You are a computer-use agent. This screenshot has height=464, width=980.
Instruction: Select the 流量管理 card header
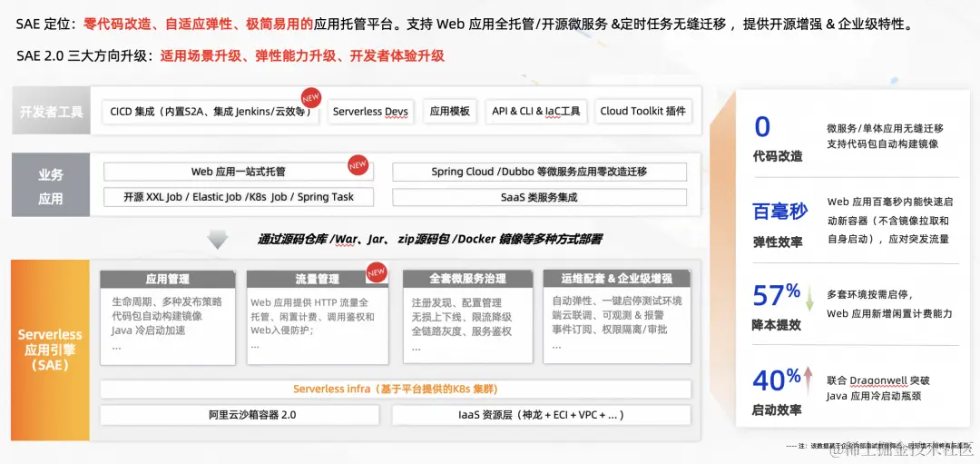[x=317, y=279]
